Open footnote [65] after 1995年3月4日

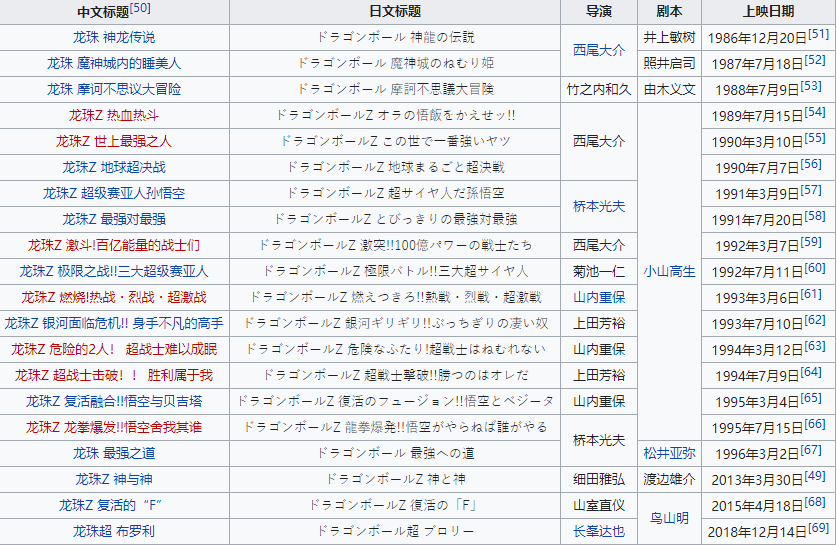coord(811,398)
